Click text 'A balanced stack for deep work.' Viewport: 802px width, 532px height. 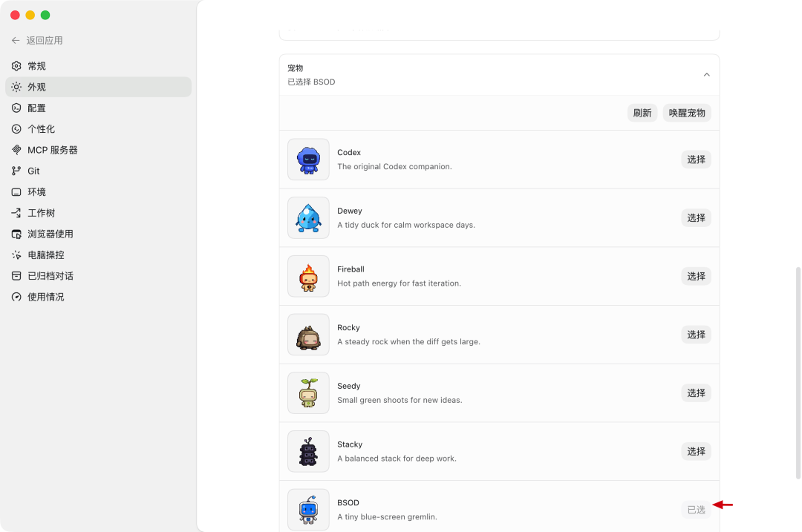tap(397, 459)
